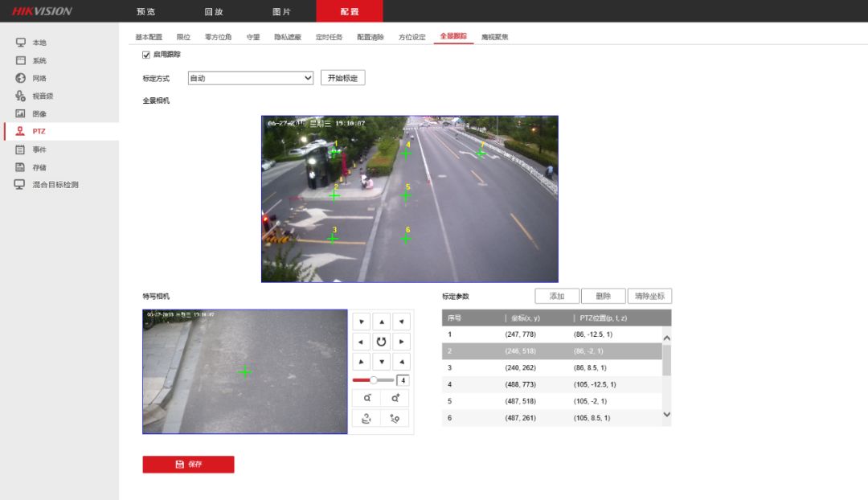Open 存储 storage section in sidebar
Image resolution: width=868 pixels, height=500 pixels.
point(39,167)
